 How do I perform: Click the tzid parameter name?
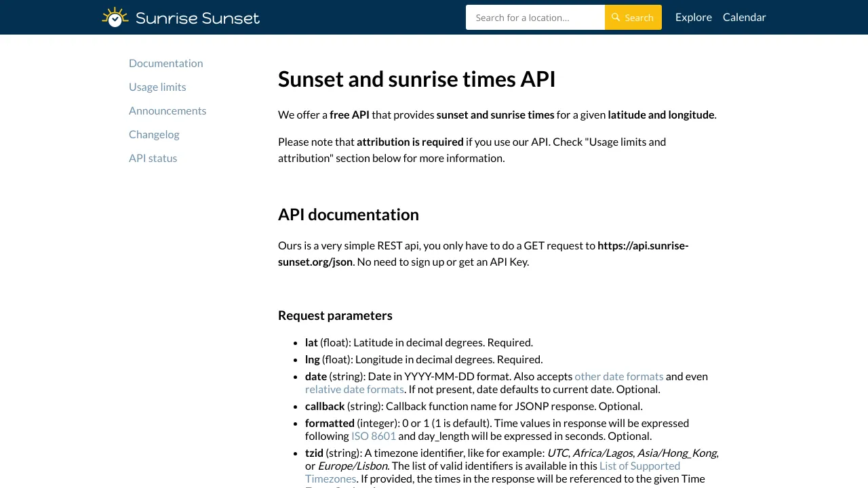pos(314,453)
